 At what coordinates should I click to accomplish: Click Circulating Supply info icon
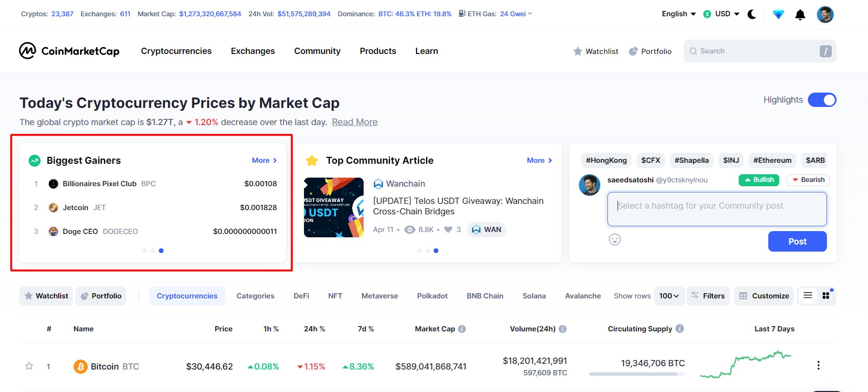(680, 328)
